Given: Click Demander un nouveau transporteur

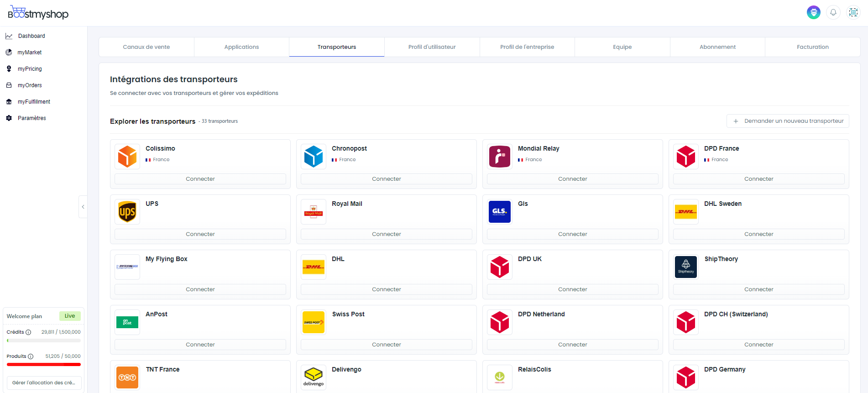Looking at the screenshot, I should click(x=788, y=121).
